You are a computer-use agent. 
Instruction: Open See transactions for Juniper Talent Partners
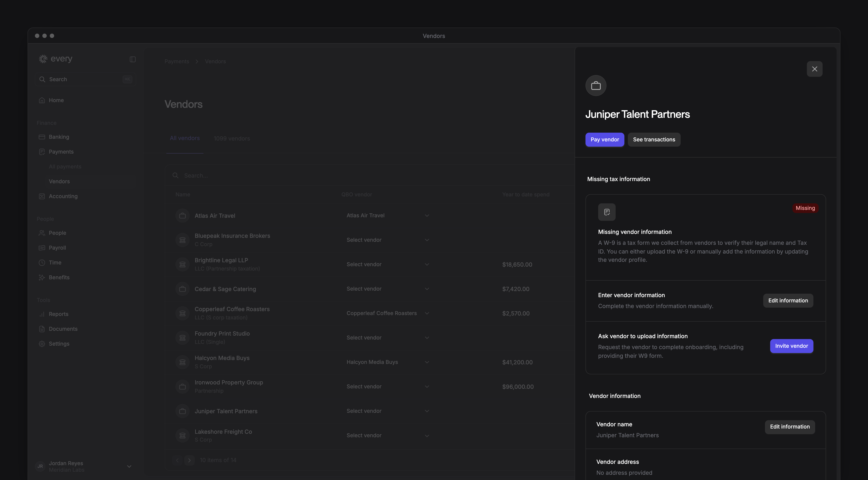click(x=654, y=139)
